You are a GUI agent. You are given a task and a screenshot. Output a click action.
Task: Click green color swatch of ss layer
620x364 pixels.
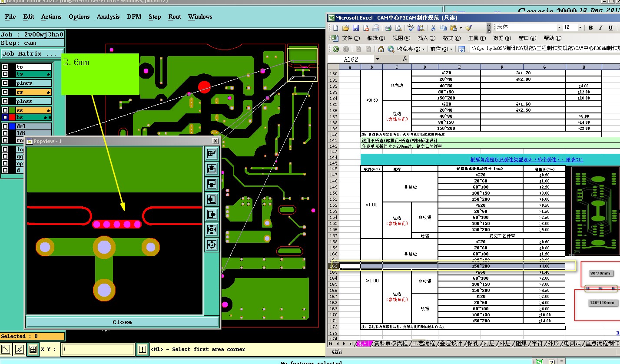pyautogui.click(x=12, y=110)
